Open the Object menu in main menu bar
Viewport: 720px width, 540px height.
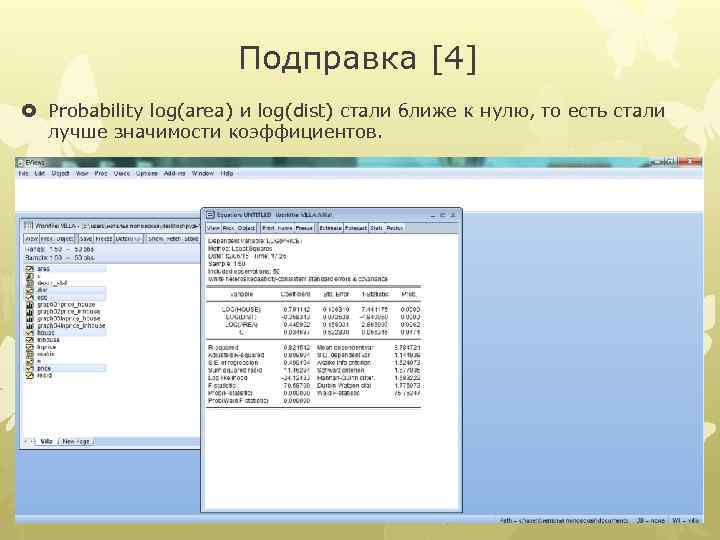(x=60, y=173)
